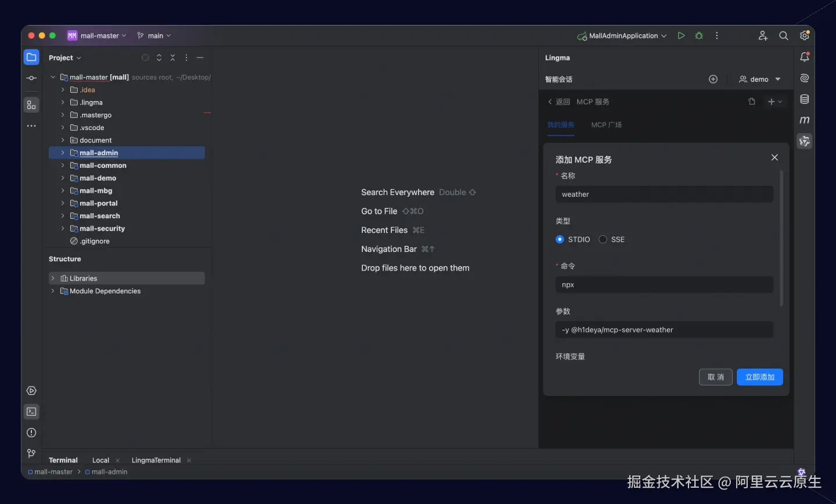Click 取消 button

(x=716, y=377)
